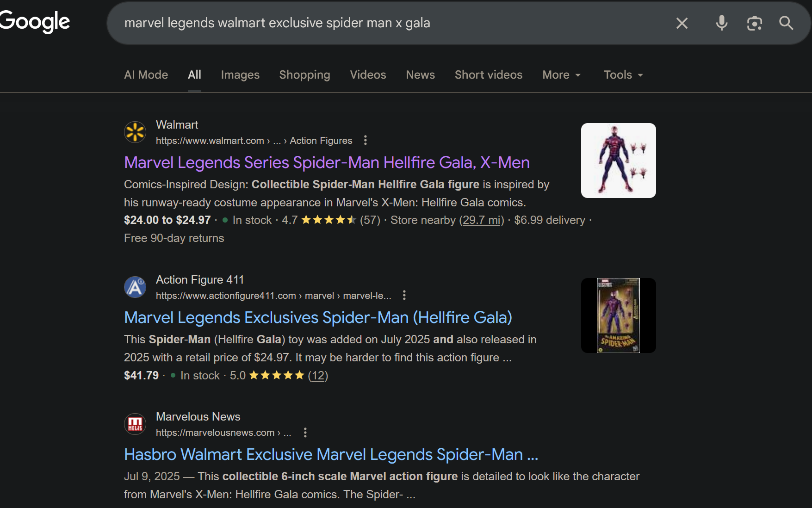Open Action Figure 411 result's three-dot menu

pyautogui.click(x=404, y=295)
